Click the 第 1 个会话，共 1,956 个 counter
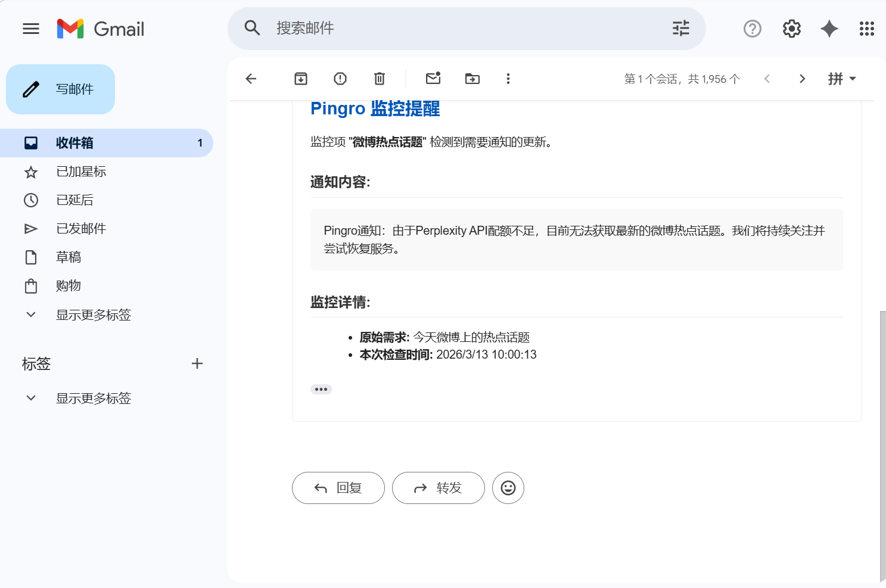 point(682,79)
